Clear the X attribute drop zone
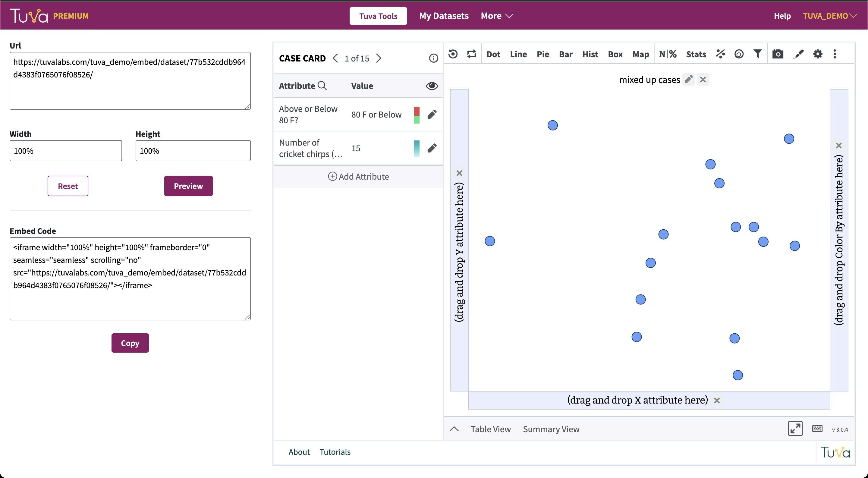The width and height of the screenshot is (868, 478). (717, 401)
